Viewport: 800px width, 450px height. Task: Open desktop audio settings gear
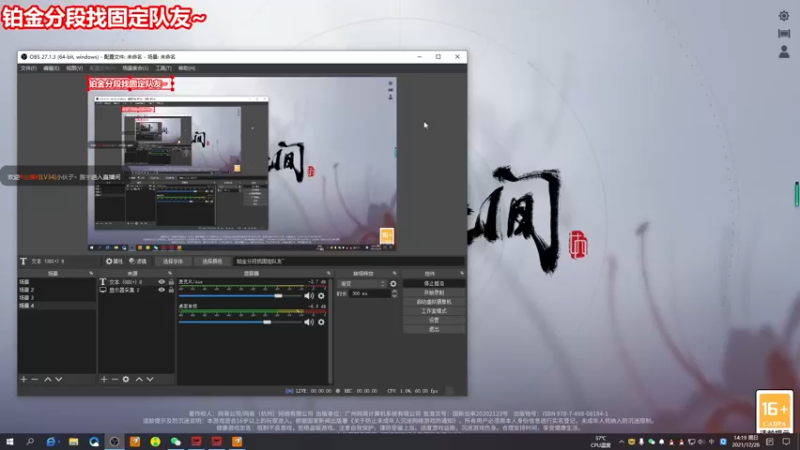[321, 322]
